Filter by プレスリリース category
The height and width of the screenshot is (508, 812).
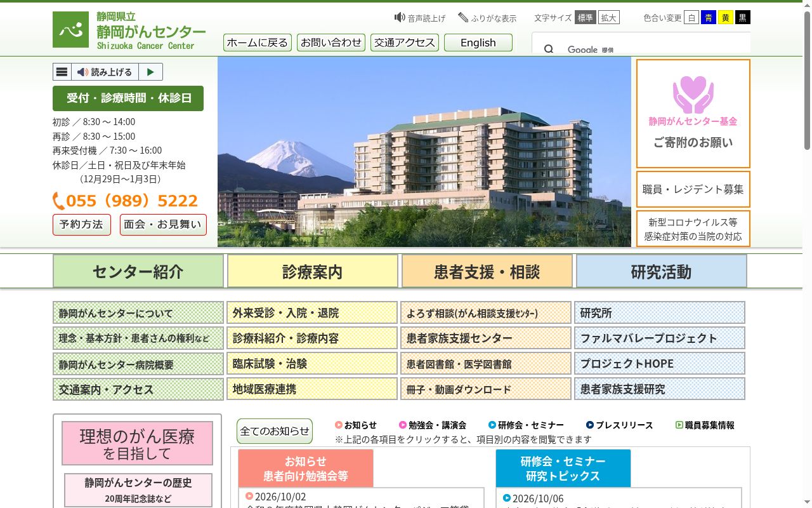click(x=620, y=425)
